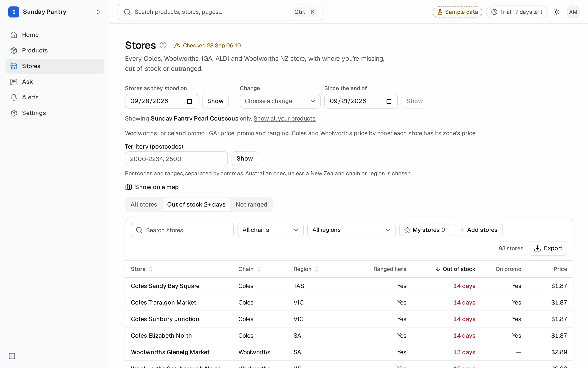Open the Ask chat section

(55, 82)
